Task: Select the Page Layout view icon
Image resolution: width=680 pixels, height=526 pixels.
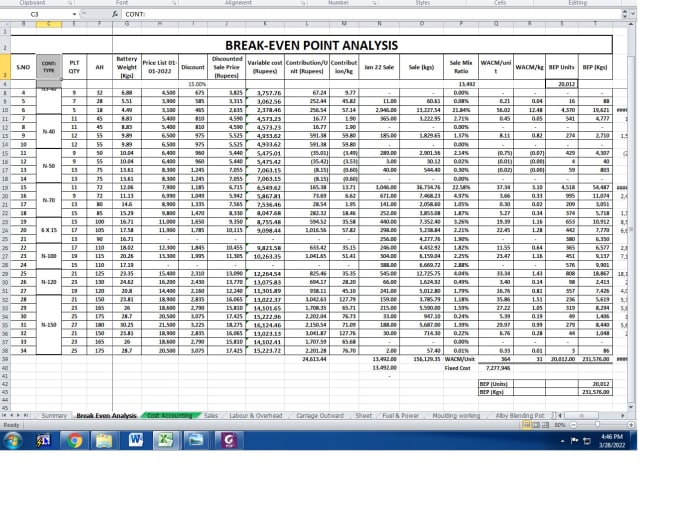Action: [x=536, y=425]
